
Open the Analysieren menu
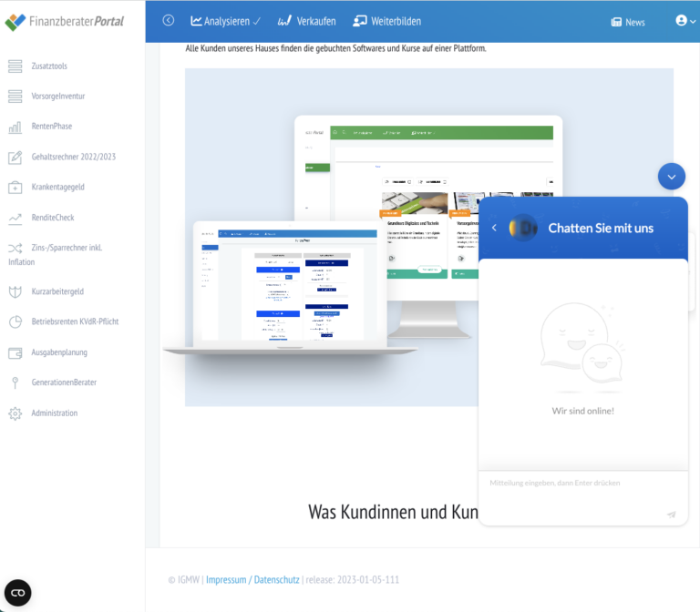point(225,22)
